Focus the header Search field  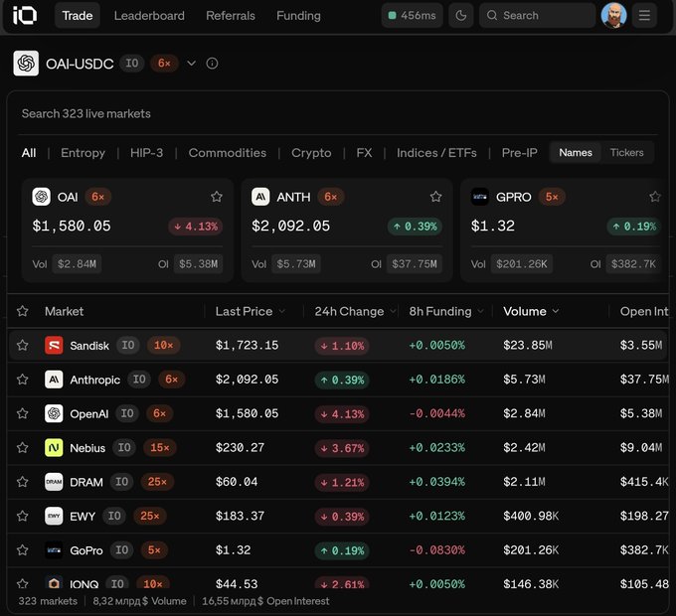537,16
